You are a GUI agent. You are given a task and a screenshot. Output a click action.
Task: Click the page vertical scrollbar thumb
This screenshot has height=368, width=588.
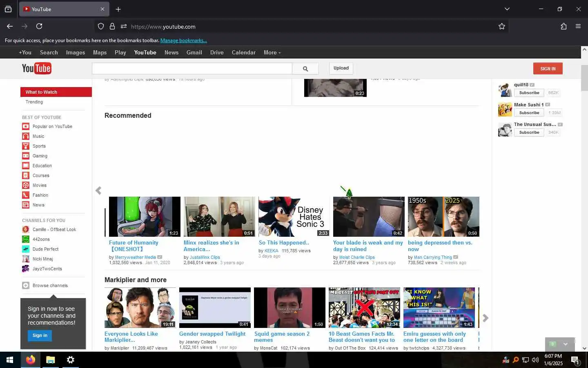584,78
